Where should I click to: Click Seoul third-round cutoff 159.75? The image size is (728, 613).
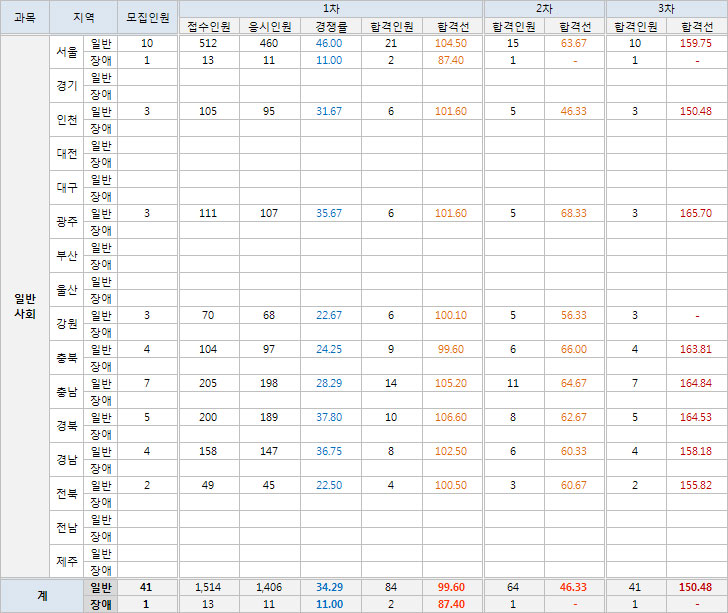pyautogui.click(x=696, y=43)
